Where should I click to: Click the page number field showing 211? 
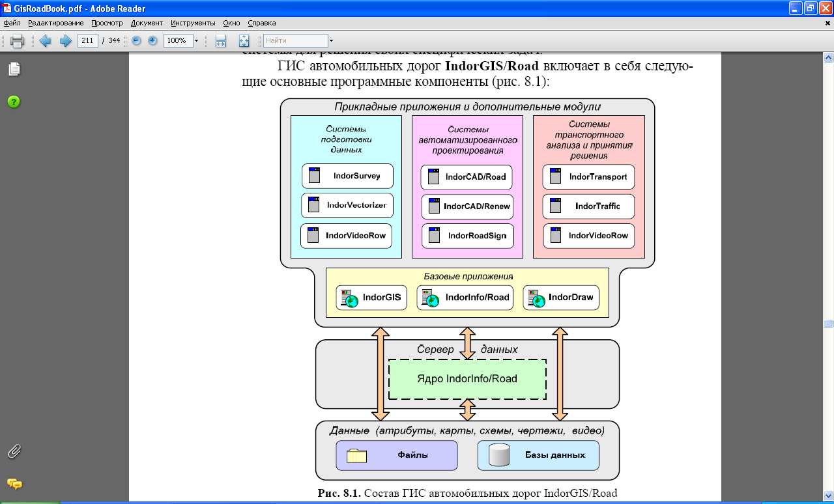tap(87, 40)
